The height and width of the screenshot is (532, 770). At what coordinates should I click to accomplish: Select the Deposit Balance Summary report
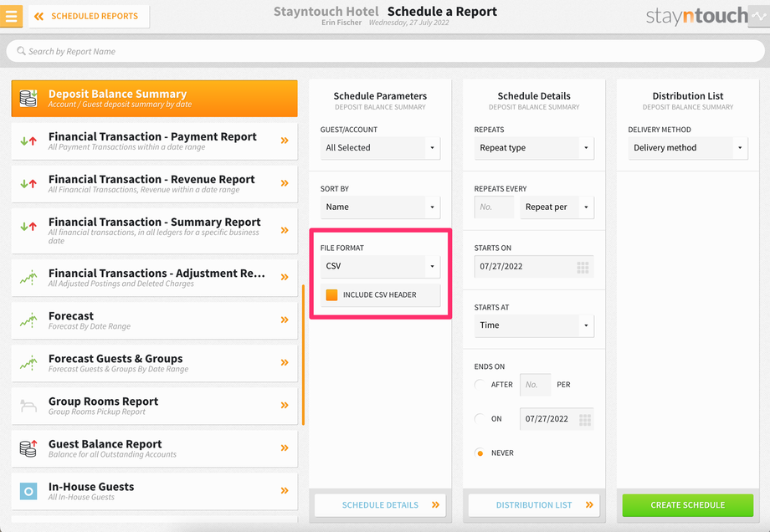pyautogui.click(x=154, y=98)
